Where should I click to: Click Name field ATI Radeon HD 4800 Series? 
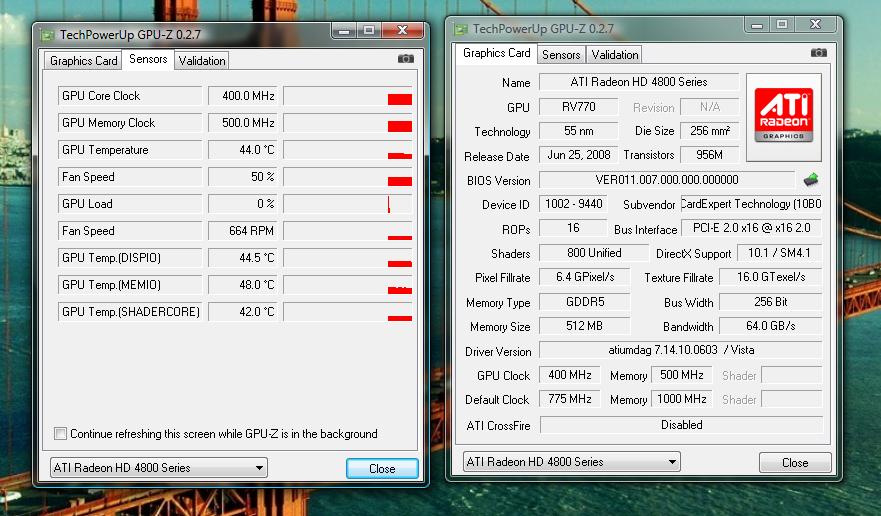pos(639,82)
